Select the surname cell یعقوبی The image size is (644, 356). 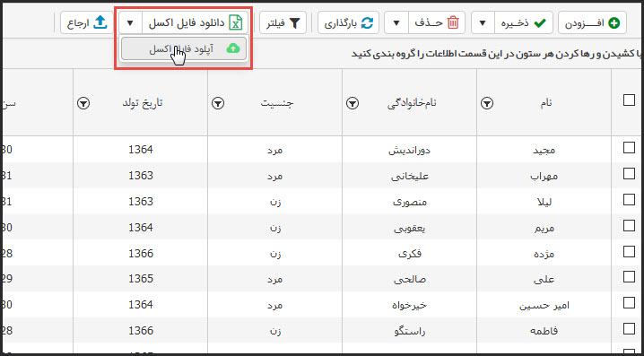point(411,228)
